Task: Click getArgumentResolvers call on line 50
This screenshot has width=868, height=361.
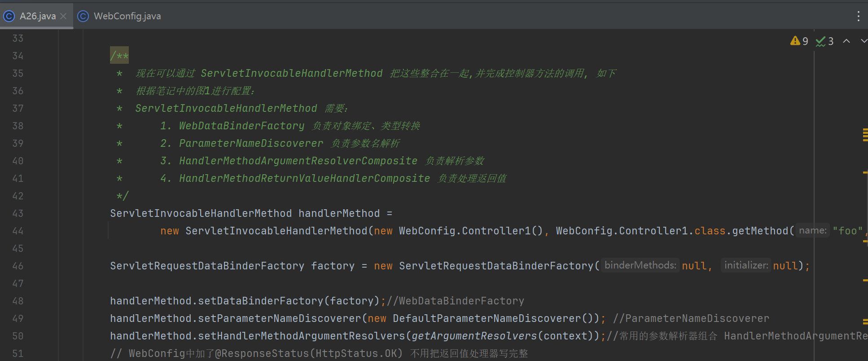Action: click(x=474, y=336)
